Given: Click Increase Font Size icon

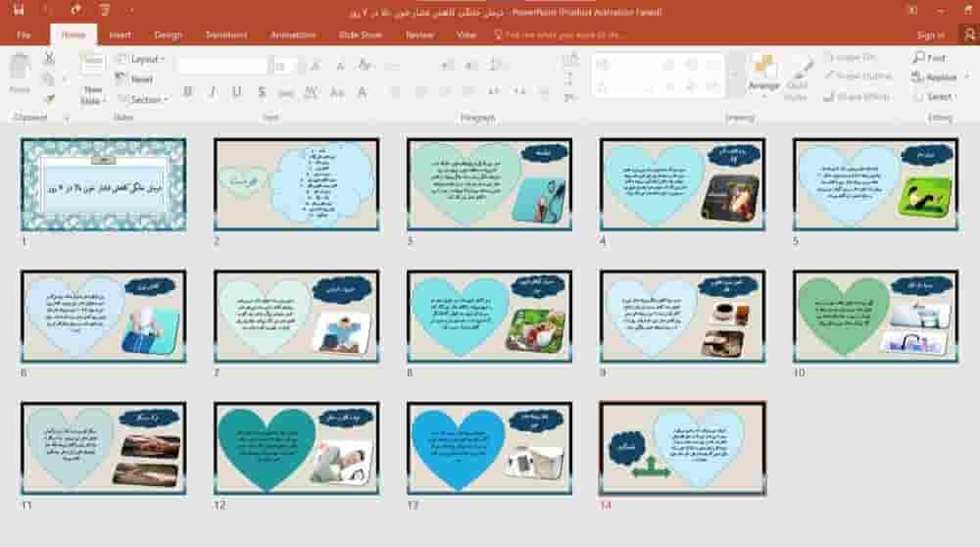Looking at the screenshot, I should pyautogui.click(x=316, y=65).
